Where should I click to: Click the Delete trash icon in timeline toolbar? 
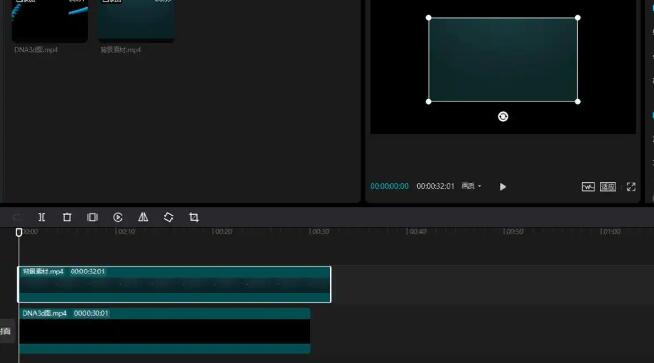point(67,217)
